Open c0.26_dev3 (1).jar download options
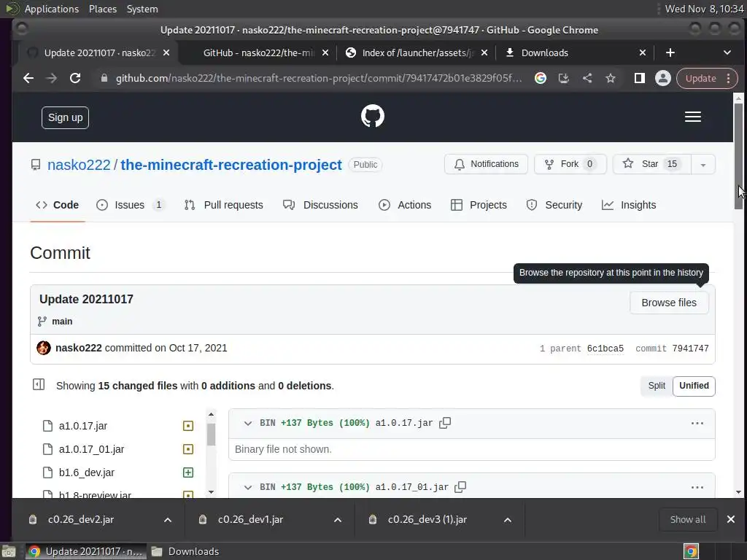The image size is (747, 560). pos(508,519)
